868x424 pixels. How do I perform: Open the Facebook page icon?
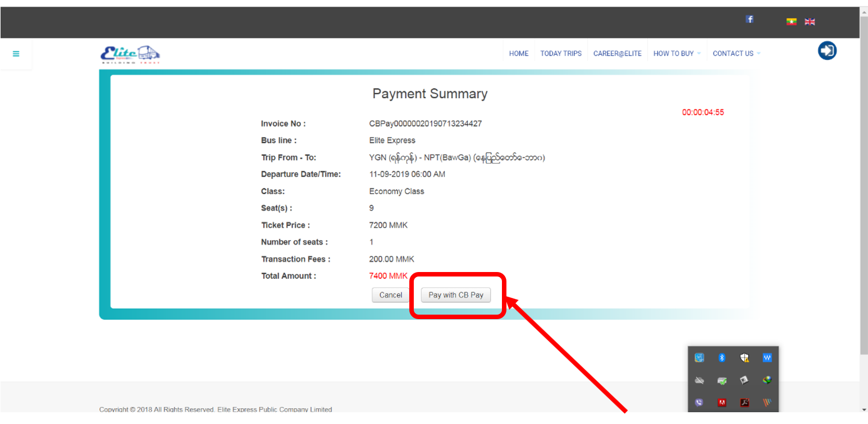click(750, 19)
